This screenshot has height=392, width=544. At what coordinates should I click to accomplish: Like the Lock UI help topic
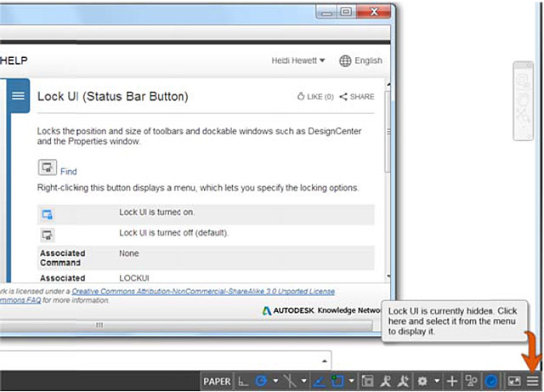click(315, 97)
